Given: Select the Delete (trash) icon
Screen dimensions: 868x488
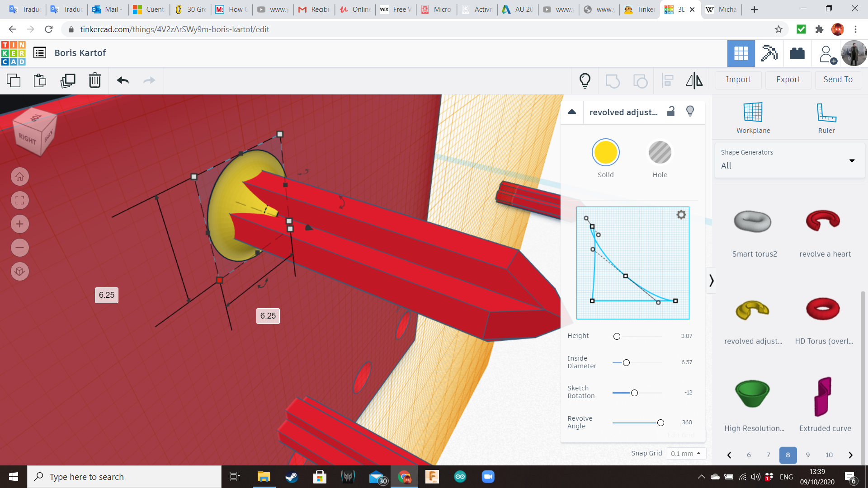Looking at the screenshot, I should (x=94, y=80).
